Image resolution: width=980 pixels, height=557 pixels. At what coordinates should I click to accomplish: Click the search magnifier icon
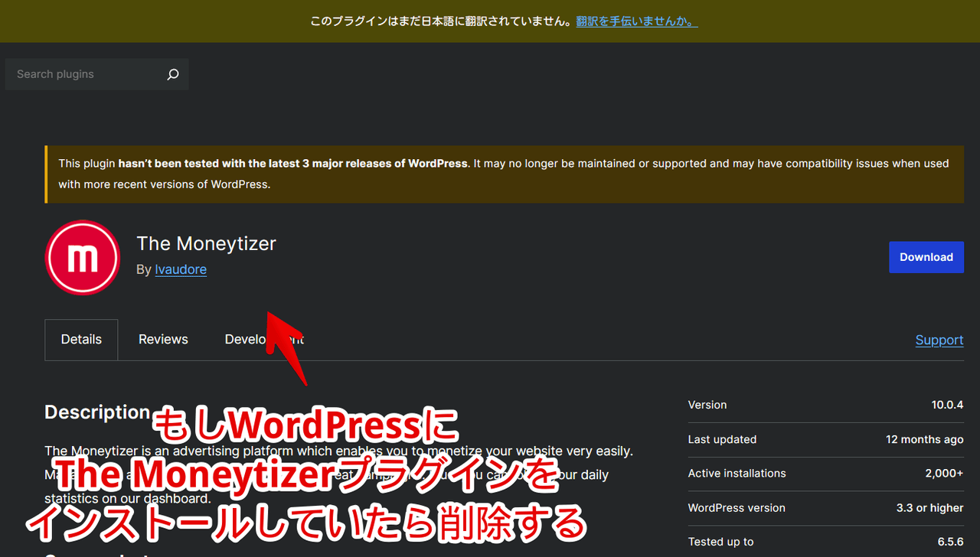pos(173,74)
